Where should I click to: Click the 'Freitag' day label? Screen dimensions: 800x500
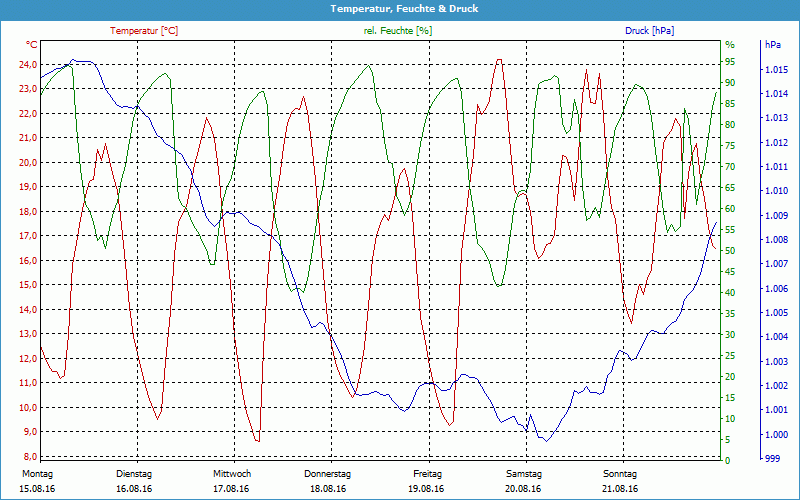(428, 474)
